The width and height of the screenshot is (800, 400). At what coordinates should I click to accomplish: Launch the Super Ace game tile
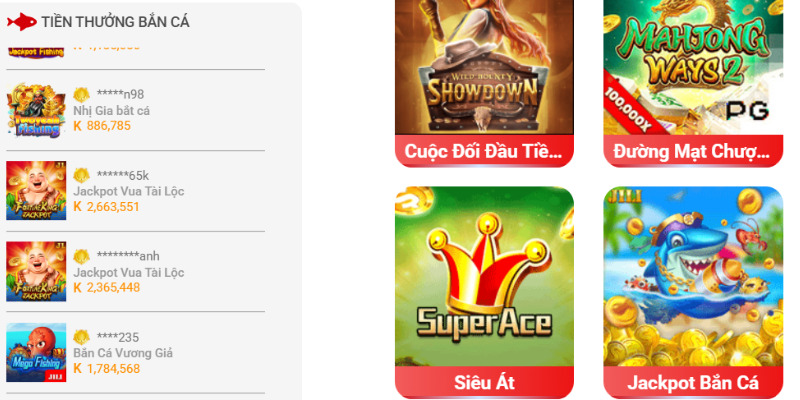[484, 276]
